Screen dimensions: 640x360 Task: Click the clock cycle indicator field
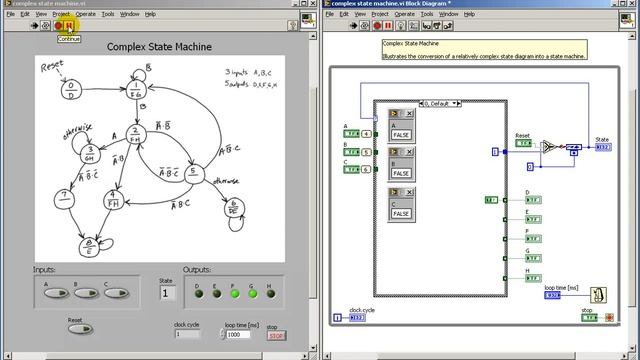tap(187, 334)
